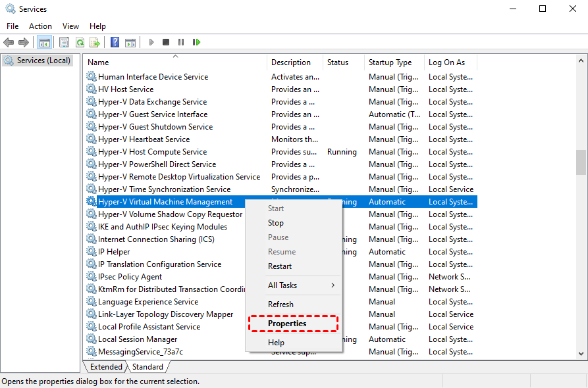The width and height of the screenshot is (588, 388).
Task: Switch to the Standard tab
Action: click(147, 366)
